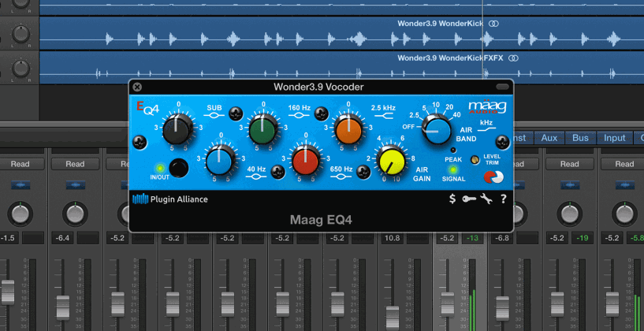Click the pill button in plugin title bar
Image resolution: width=644 pixels, height=331 pixels.
click(x=502, y=87)
